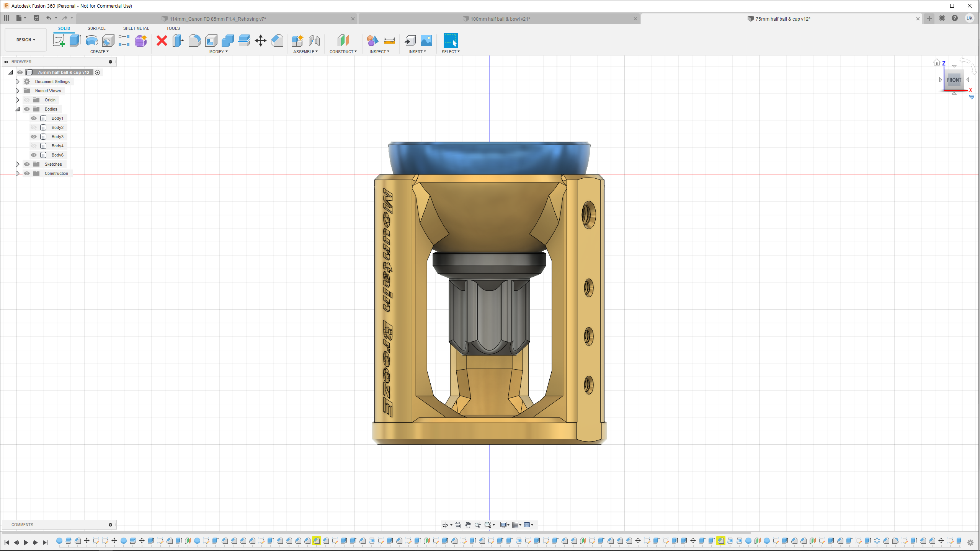Screen dimensions: 980x551
Task: Switch to the SURFACE tab
Action: 96,28
